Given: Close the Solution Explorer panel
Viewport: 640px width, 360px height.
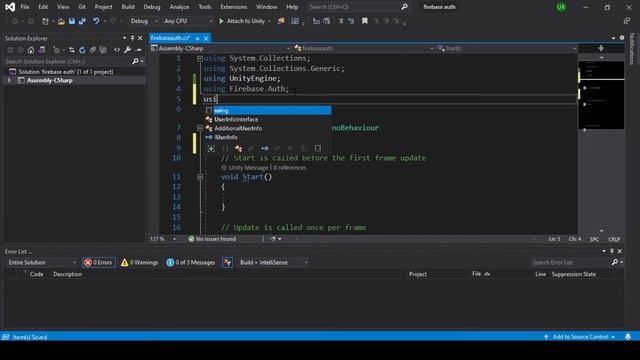Looking at the screenshot, I should (140, 38).
